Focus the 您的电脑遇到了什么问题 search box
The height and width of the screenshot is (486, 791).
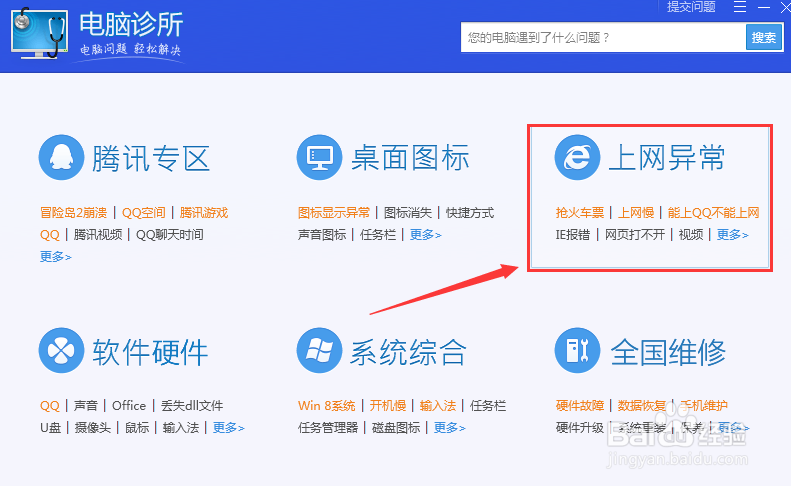603,37
